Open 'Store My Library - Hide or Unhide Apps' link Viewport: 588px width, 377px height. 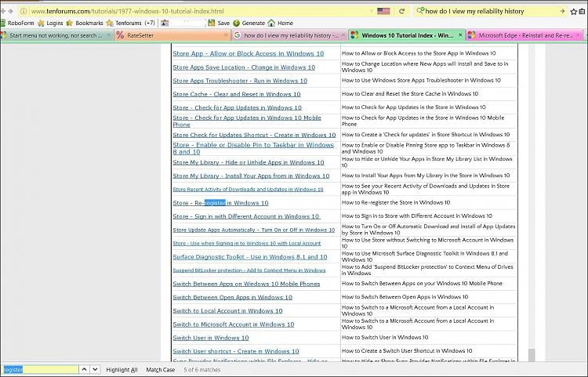249,163
